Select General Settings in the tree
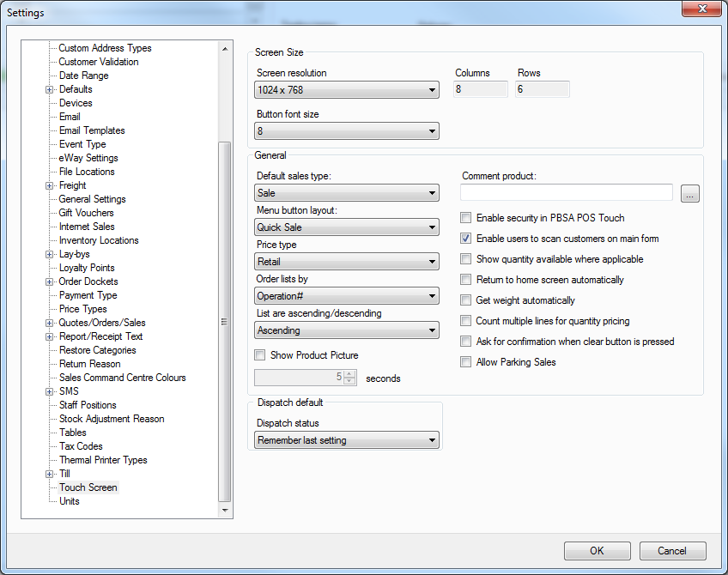 click(x=92, y=199)
